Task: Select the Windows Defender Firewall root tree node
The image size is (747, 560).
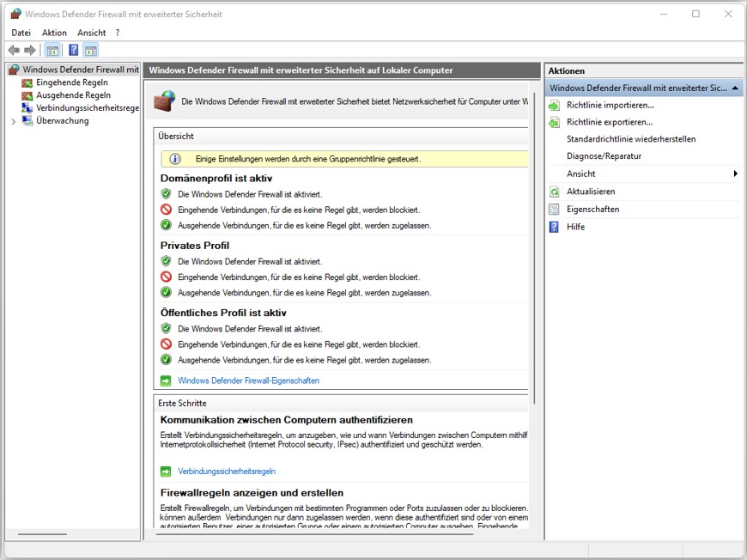Action: coord(81,70)
